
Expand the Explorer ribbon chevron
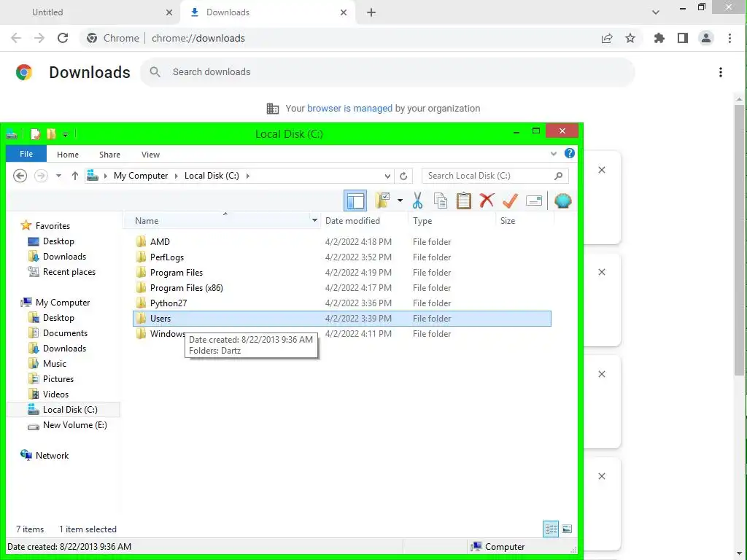click(553, 154)
